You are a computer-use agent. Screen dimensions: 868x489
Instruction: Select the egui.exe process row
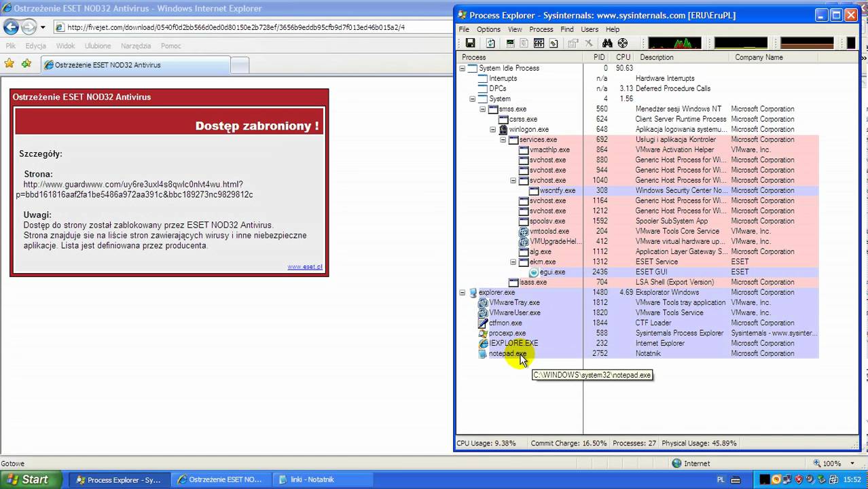(638, 272)
